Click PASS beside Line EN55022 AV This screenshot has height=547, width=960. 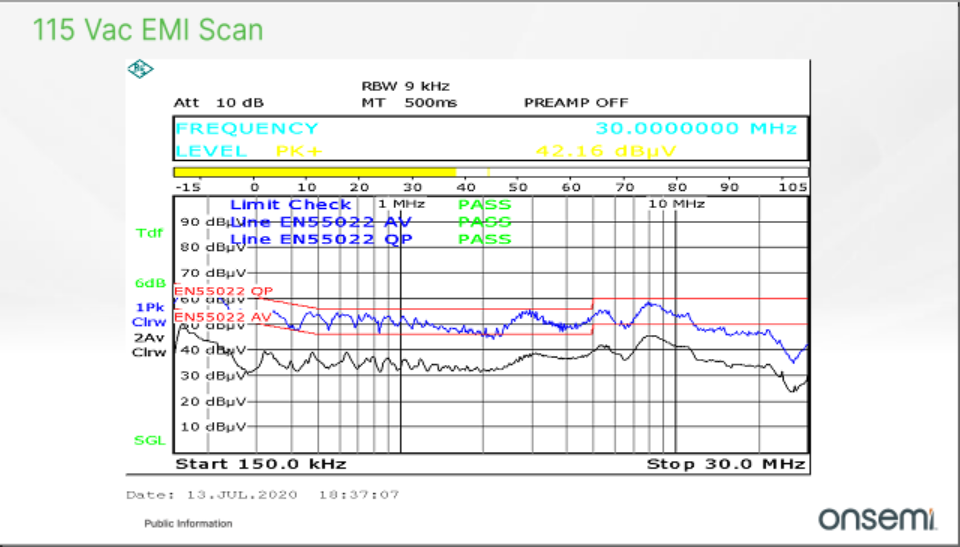tap(484, 222)
